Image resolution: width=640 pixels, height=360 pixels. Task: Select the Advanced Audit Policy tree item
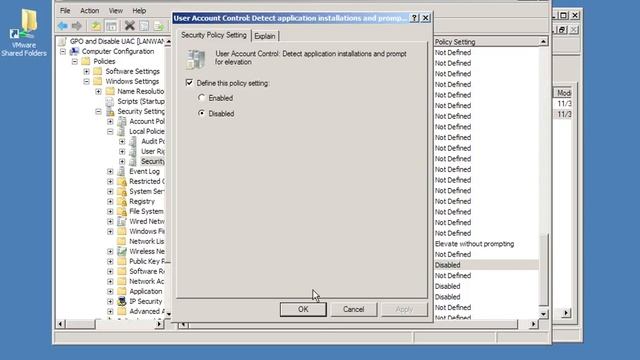[147, 311]
